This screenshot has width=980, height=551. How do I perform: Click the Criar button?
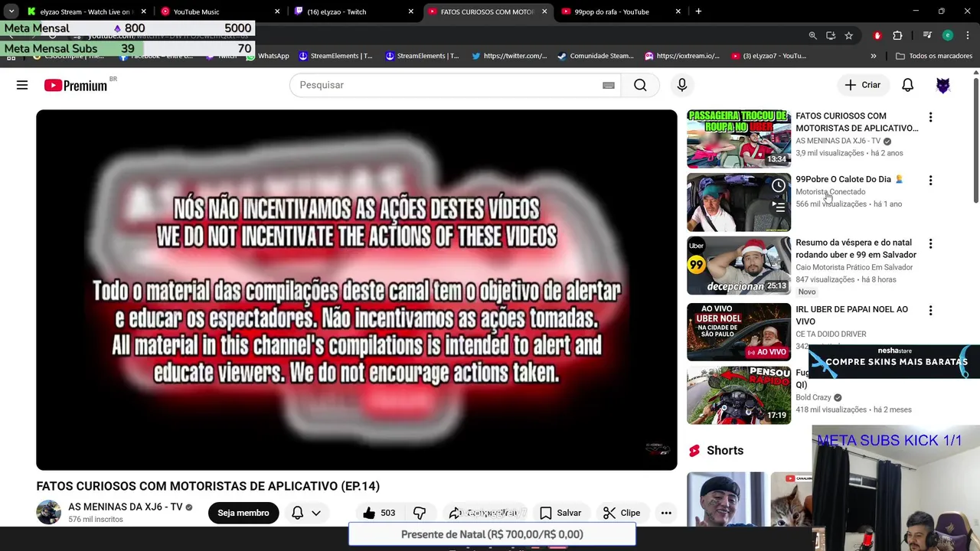click(x=863, y=85)
